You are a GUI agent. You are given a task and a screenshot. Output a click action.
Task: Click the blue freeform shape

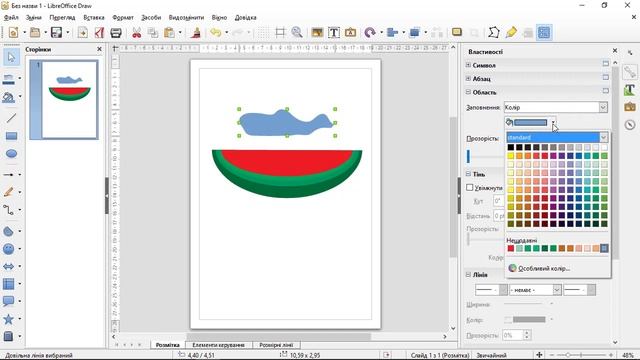[x=286, y=122]
